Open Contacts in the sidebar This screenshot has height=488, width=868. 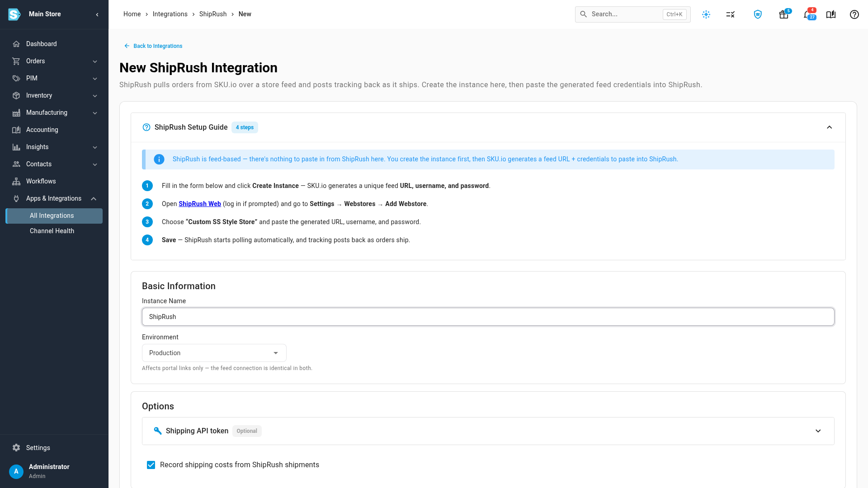pos(54,164)
